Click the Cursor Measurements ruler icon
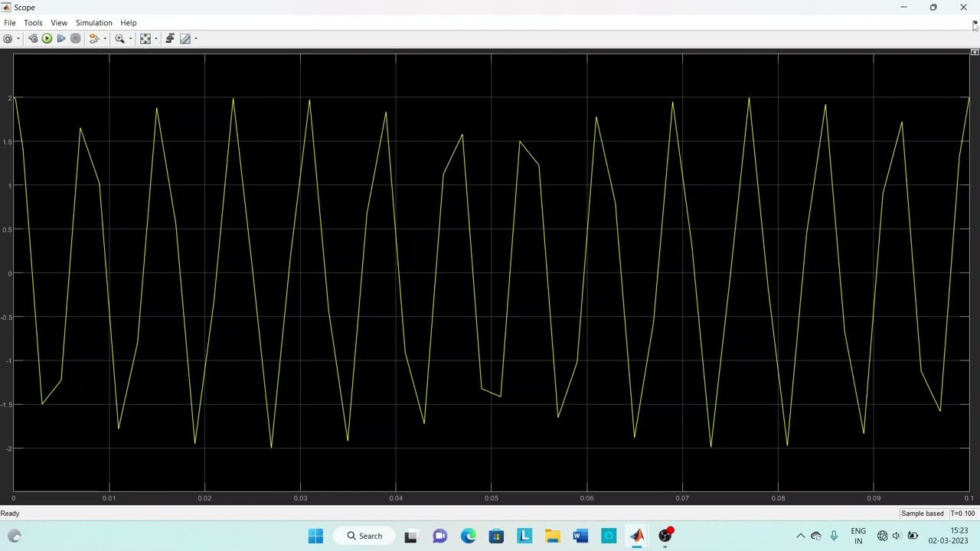 coord(185,38)
